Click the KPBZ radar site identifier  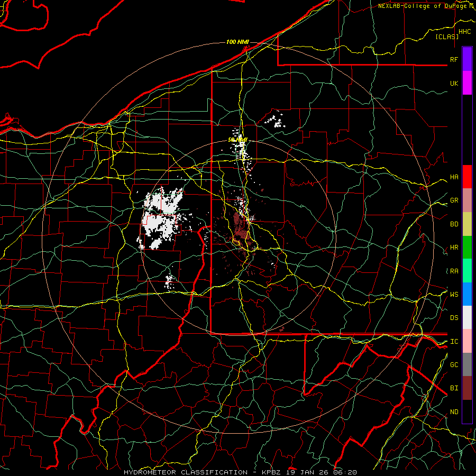tap(271, 472)
